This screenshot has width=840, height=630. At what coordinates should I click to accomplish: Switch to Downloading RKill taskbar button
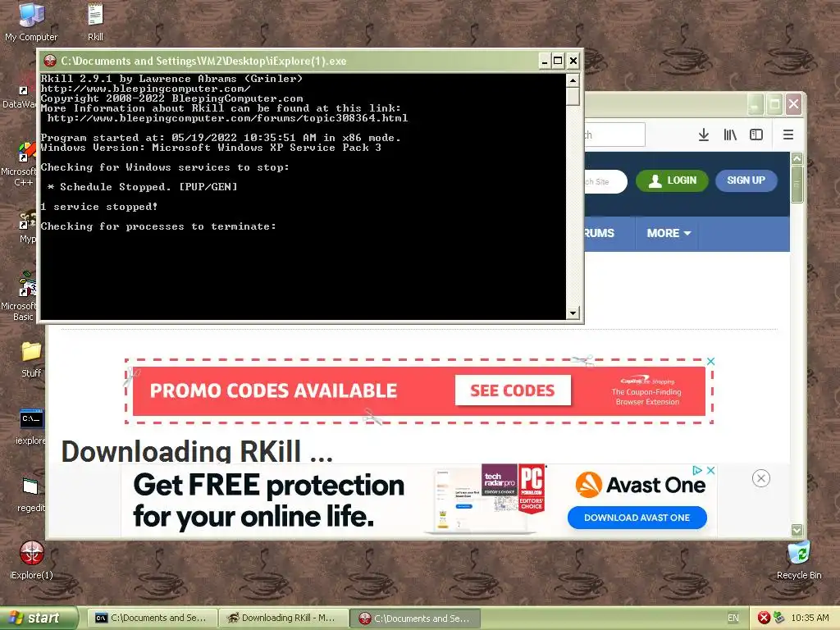(284, 618)
